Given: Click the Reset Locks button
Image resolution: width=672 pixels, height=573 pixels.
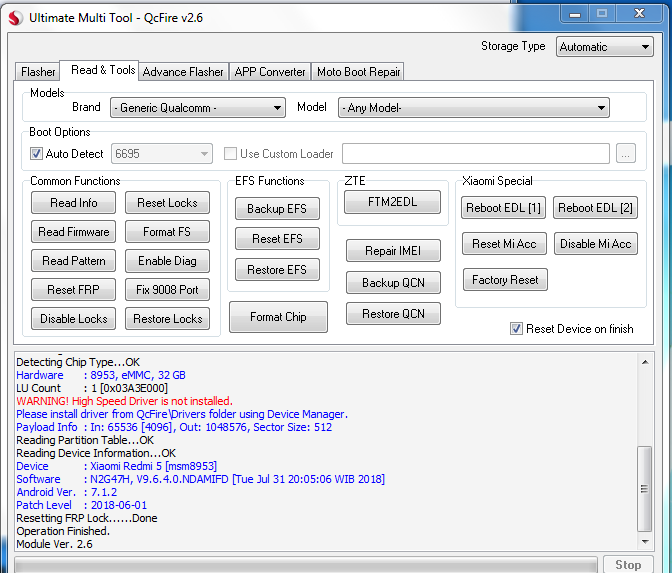Looking at the screenshot, I should click(167, 203).
